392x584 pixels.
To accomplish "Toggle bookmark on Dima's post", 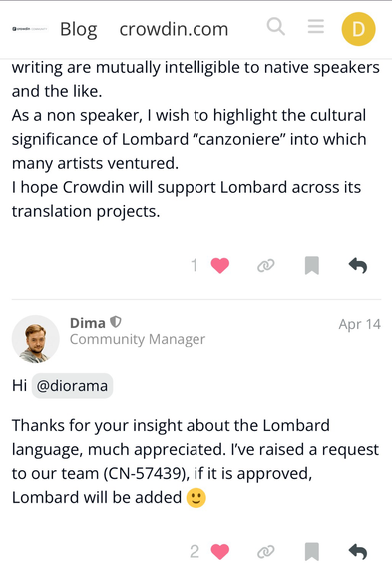I will (x=312, y=552).
